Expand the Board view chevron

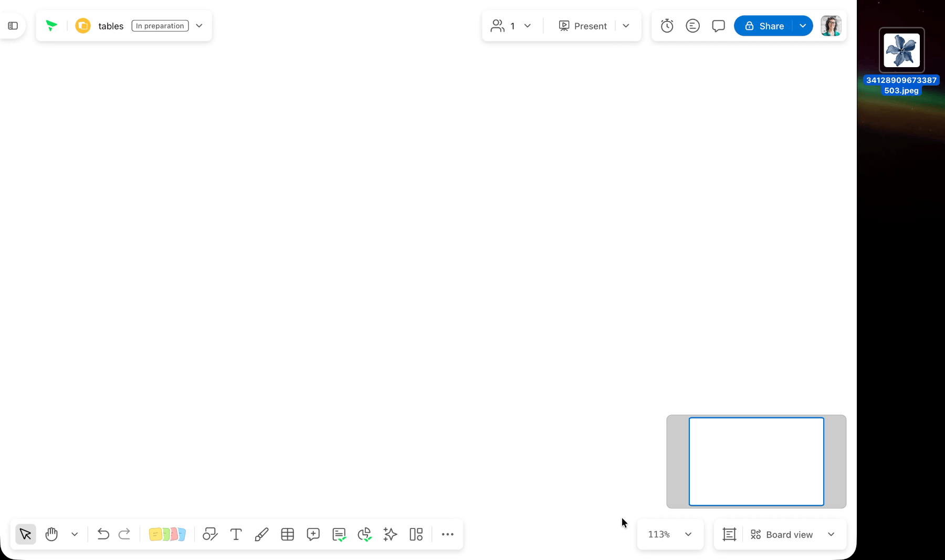(x=831, y=534)
